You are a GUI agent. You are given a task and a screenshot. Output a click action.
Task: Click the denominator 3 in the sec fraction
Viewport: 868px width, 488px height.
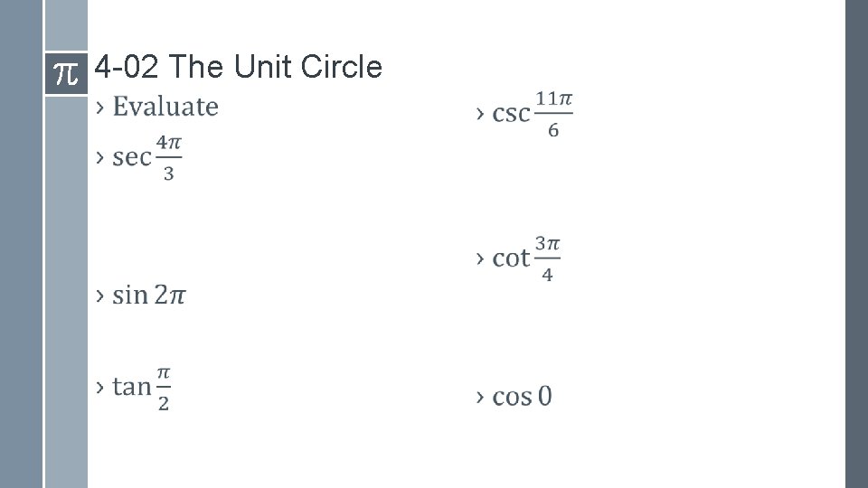pos(169,174)
